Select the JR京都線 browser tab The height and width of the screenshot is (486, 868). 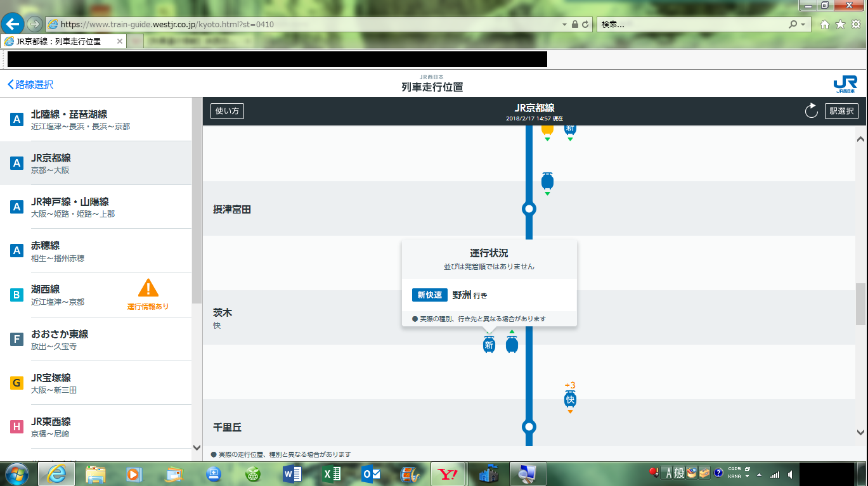63,41
